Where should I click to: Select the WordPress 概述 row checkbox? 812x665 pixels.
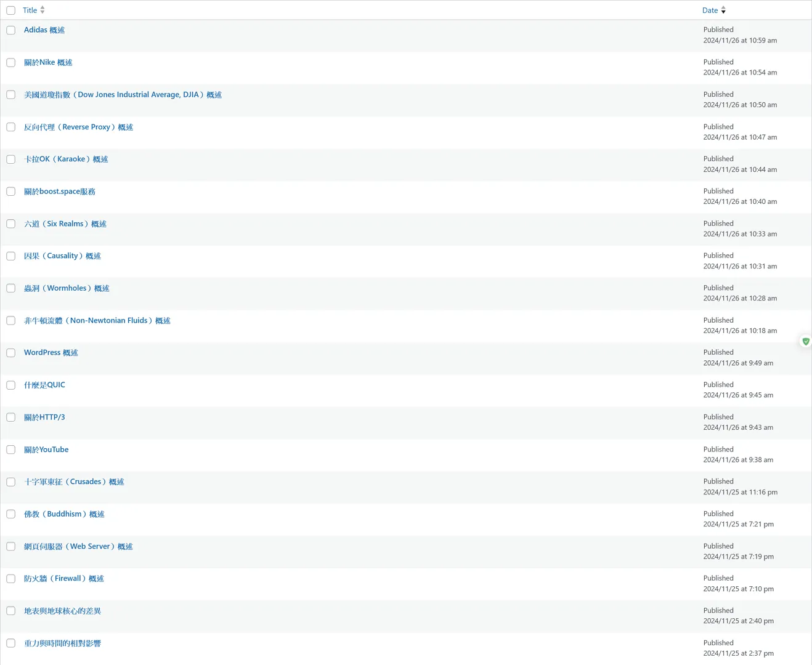(11, 353)
